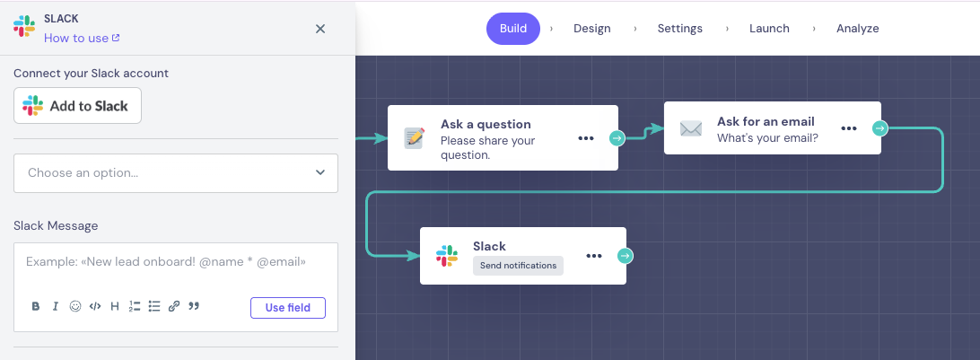Insert code formatting in message
This screenshot has height=360, width=980.
(x=95, y=307)
